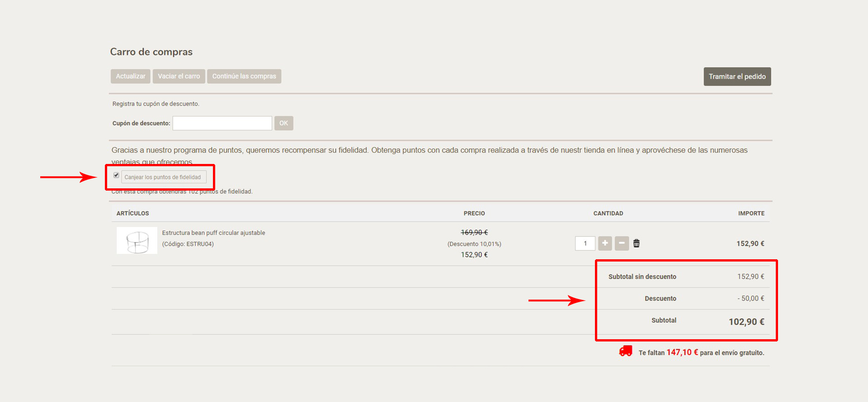Delete the item using the trash icon
Image resolution: width=868 pixels, height=402 pixels.
637,243
